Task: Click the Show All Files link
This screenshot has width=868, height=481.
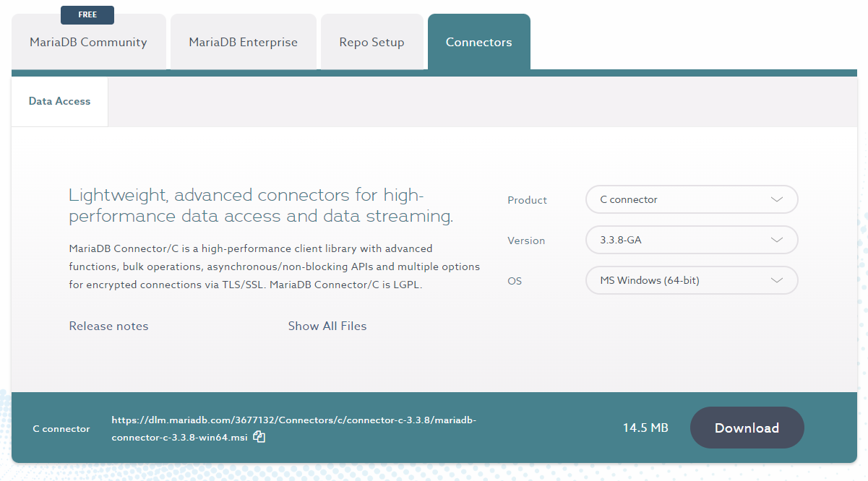Action: 327,326
